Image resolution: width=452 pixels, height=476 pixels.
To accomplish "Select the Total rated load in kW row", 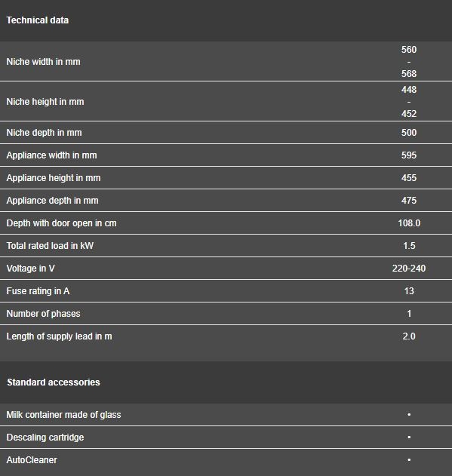I will point(226,246).
